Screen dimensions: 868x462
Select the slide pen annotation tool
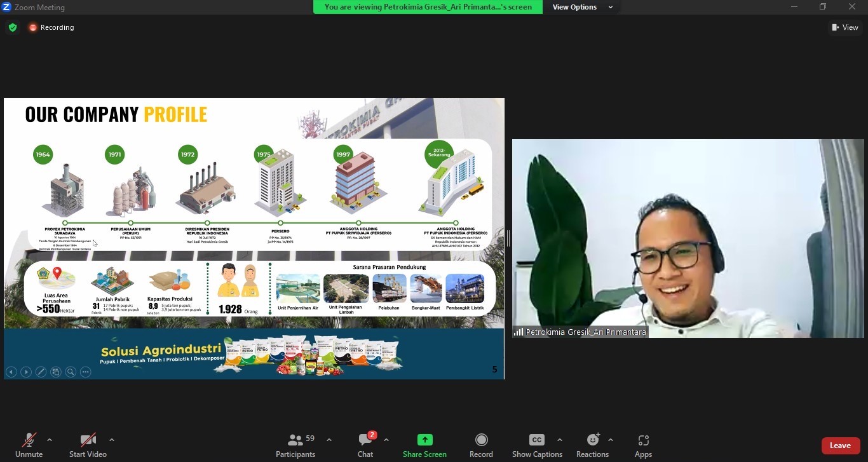pos(41,372)
